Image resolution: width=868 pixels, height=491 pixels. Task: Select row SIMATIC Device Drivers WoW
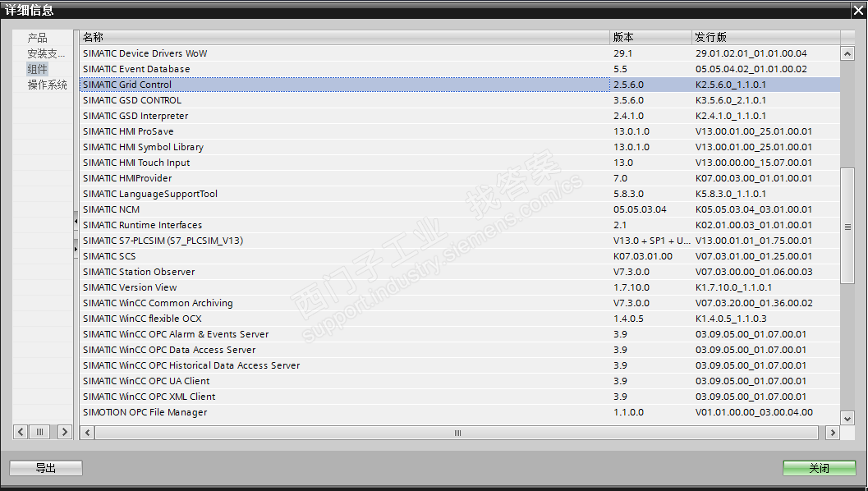[460, 53]
